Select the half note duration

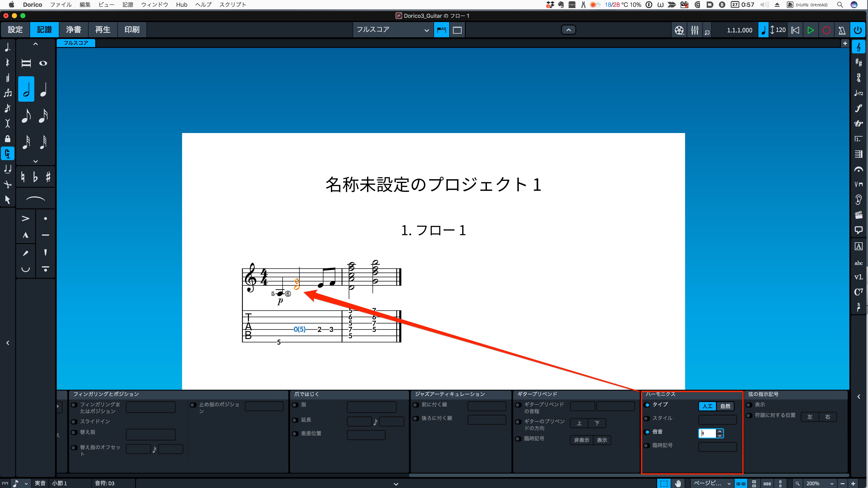click(x=26, y=89)
